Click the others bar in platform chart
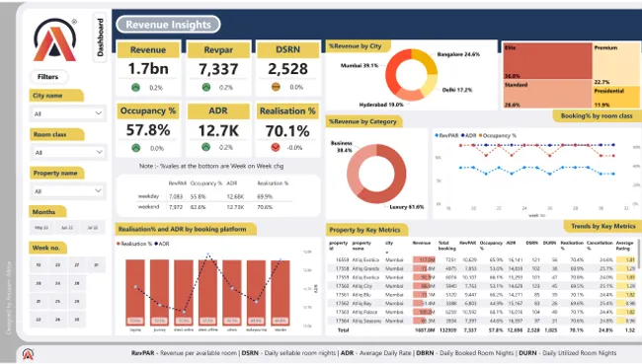The width and height of the screenshot is (642, 364). [232, 292]
